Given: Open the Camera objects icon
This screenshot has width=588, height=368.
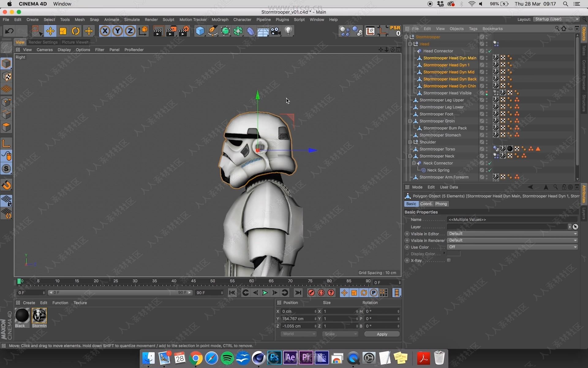Looking at the screenshot, I should 276,31.
